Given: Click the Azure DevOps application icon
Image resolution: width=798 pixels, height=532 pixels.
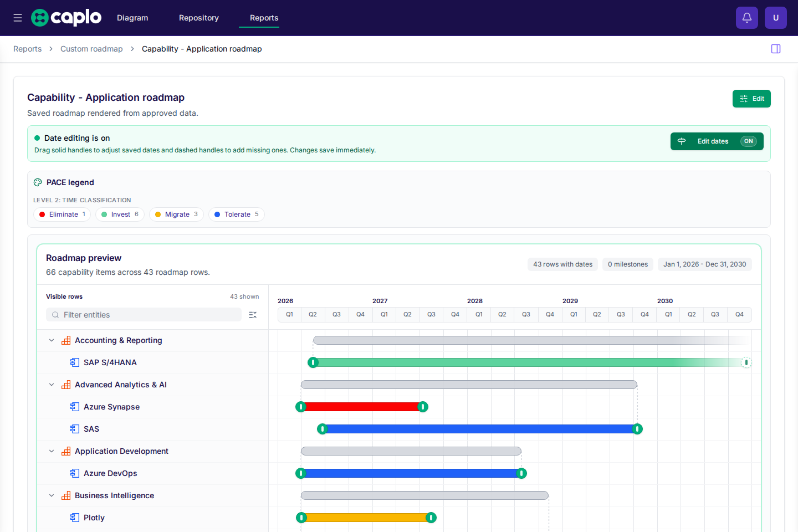Looking at the screenshot, I should [x=75, y=473].
